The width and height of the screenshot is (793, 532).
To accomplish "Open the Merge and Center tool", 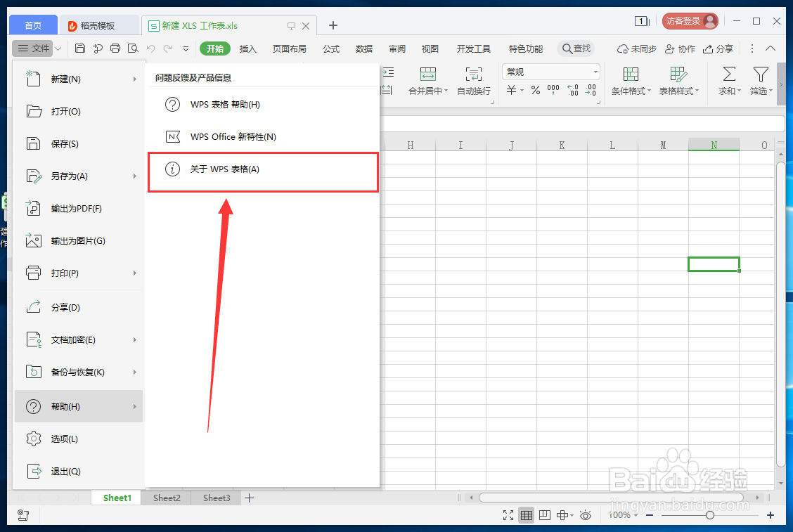I will (x=428, y=82).
